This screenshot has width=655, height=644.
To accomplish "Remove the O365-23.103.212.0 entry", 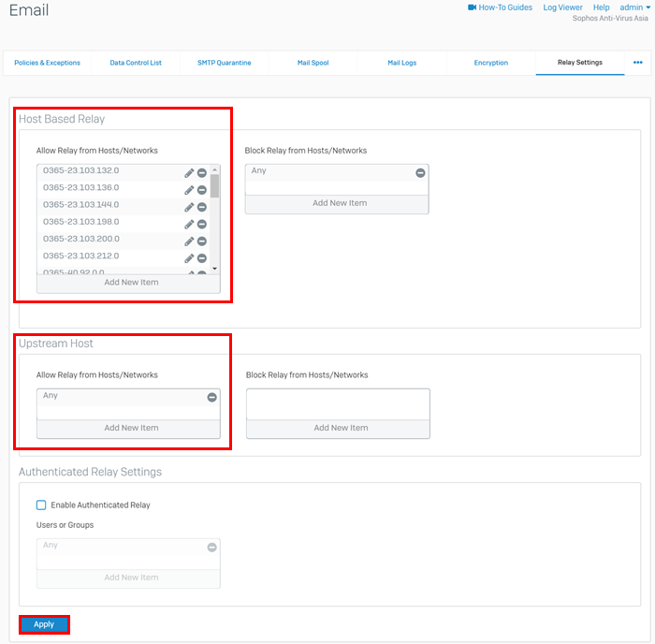I will tap(202, 258).
